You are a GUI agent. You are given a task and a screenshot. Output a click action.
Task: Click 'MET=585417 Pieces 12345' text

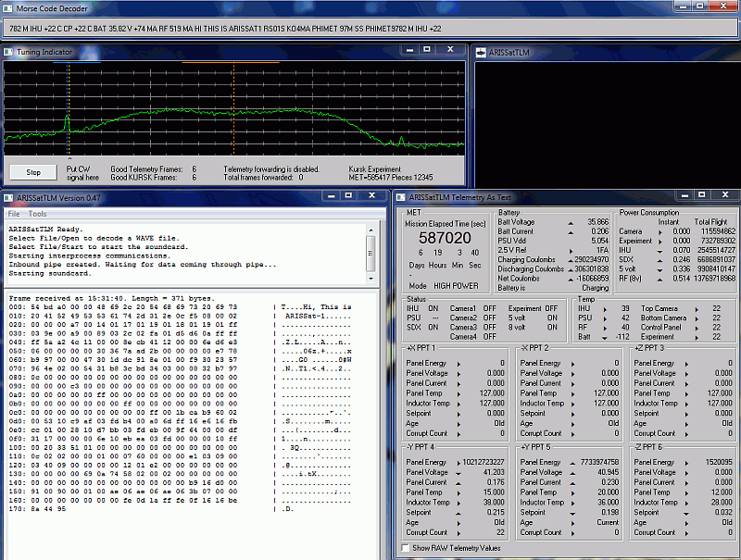(390, 178)
